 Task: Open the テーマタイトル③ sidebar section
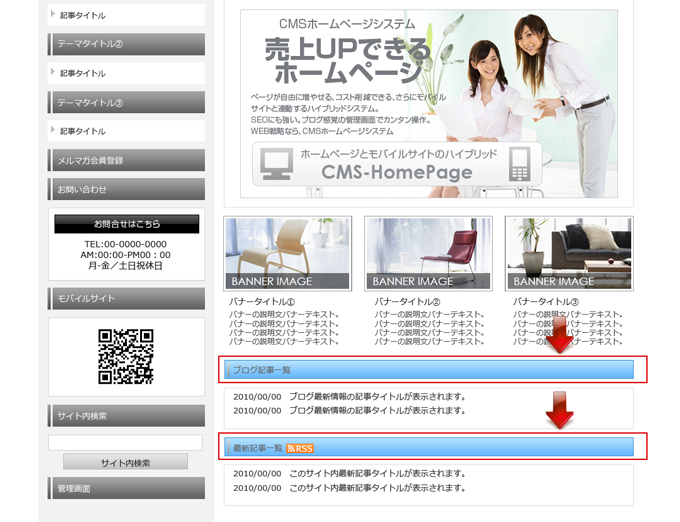click(126, 102)
